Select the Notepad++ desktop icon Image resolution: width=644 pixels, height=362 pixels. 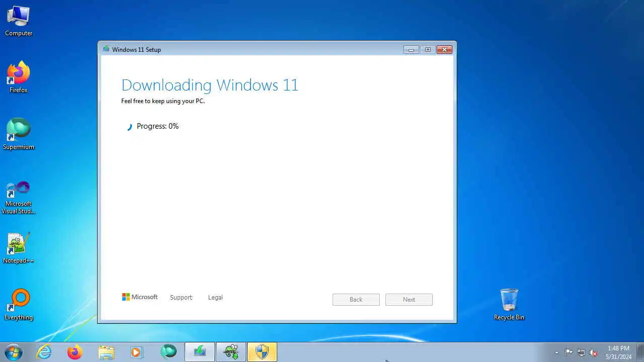pos(19,248)
